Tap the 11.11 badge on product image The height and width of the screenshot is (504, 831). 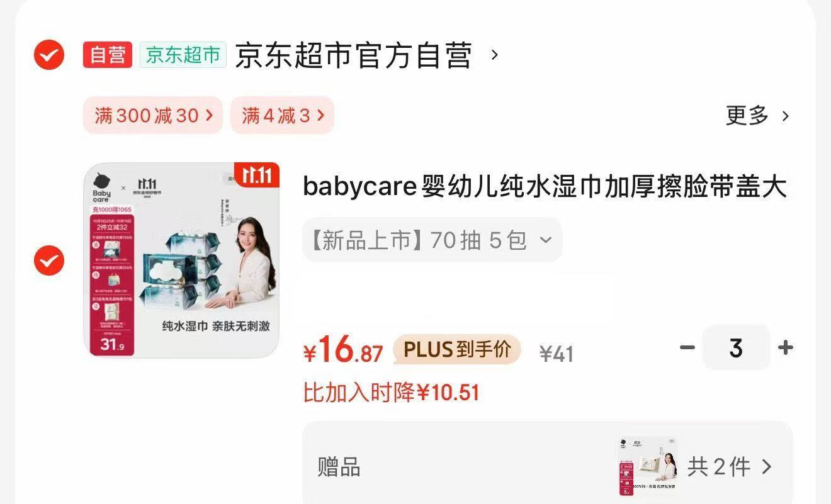257,176
